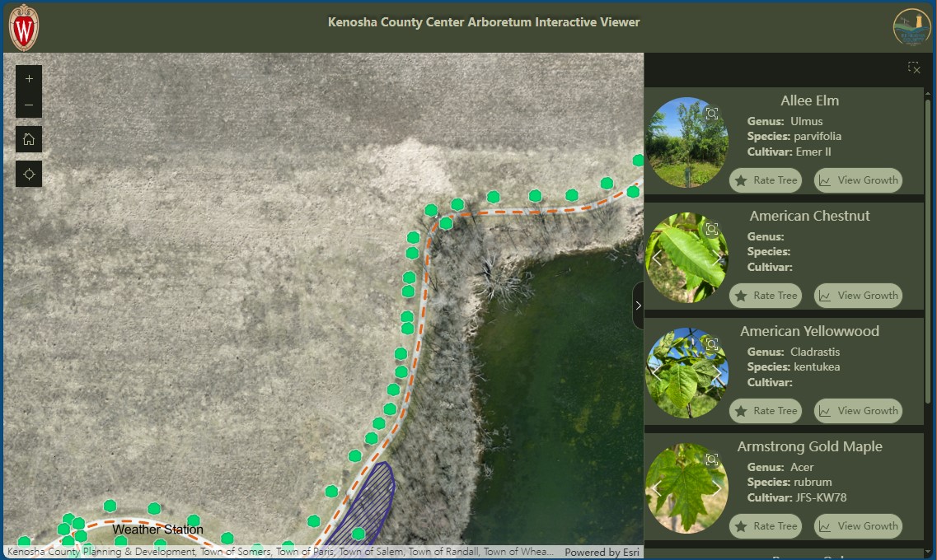Screen dimensions: 937x560
Task: Zoom out of the map
Action: (x=29, y=105)
